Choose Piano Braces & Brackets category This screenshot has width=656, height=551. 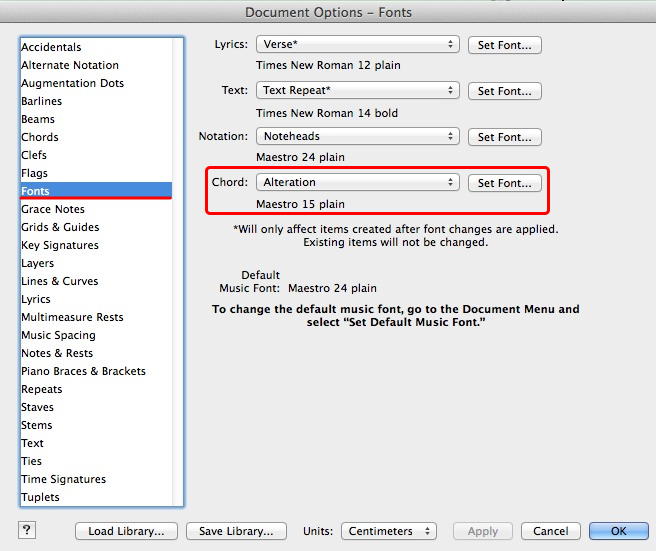[84, 371]
